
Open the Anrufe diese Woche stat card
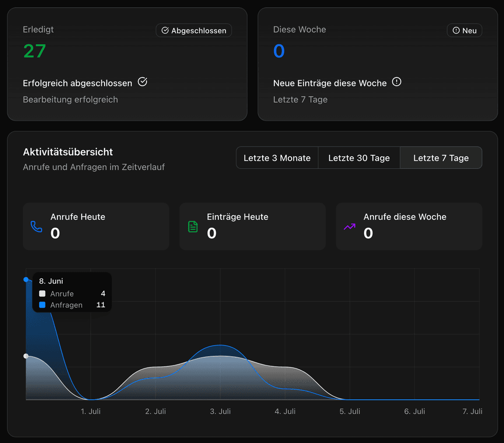409,226
